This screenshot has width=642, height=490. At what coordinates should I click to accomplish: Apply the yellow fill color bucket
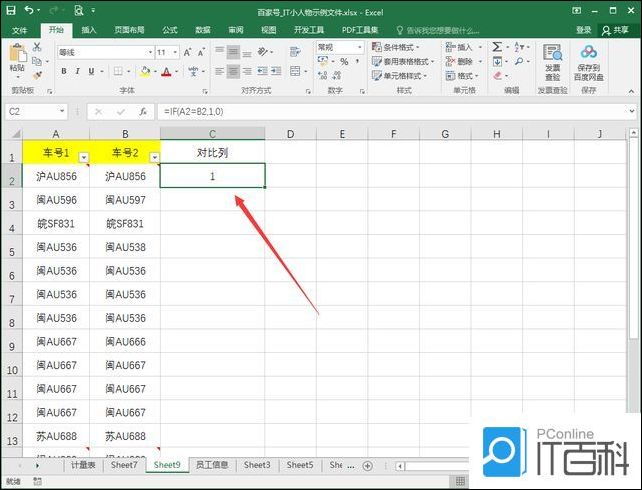pos(145,72)
